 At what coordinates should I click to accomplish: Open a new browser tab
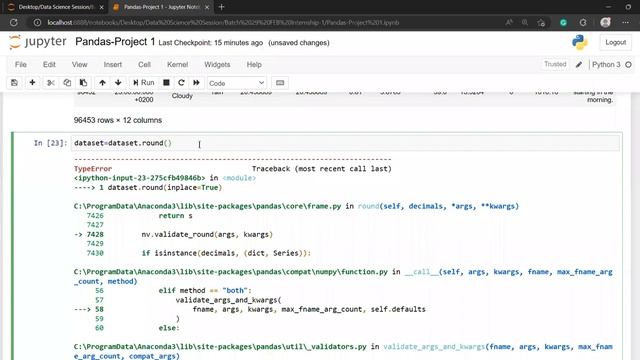pyautogui.click(x=221, y=7)
